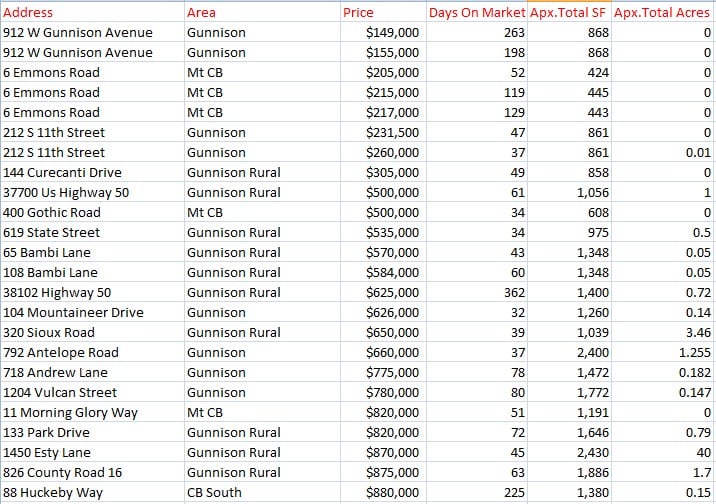Select the Address column header
716x504 pixels.
pyautogui.click(x=92, y=12)
